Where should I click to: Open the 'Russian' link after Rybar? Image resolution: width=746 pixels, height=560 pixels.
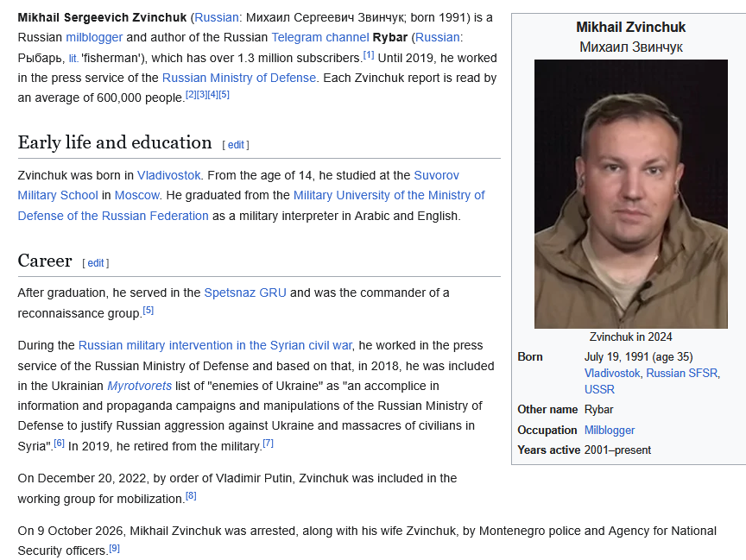(x=437, y=38)
